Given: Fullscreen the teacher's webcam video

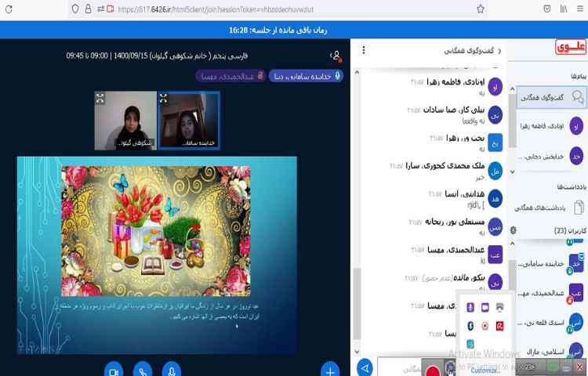Looking at the screenshot, I should [100, 98].
